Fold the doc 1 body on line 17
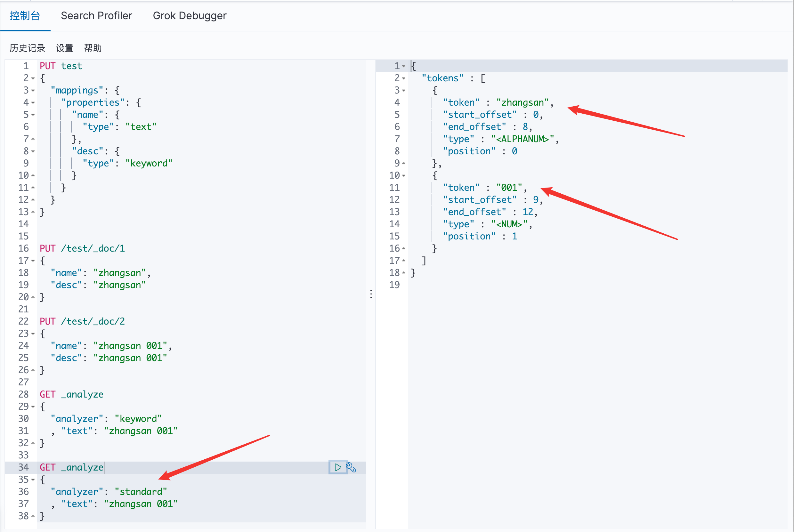Screen dimensions: 794x532 click(x=33, y=261)
